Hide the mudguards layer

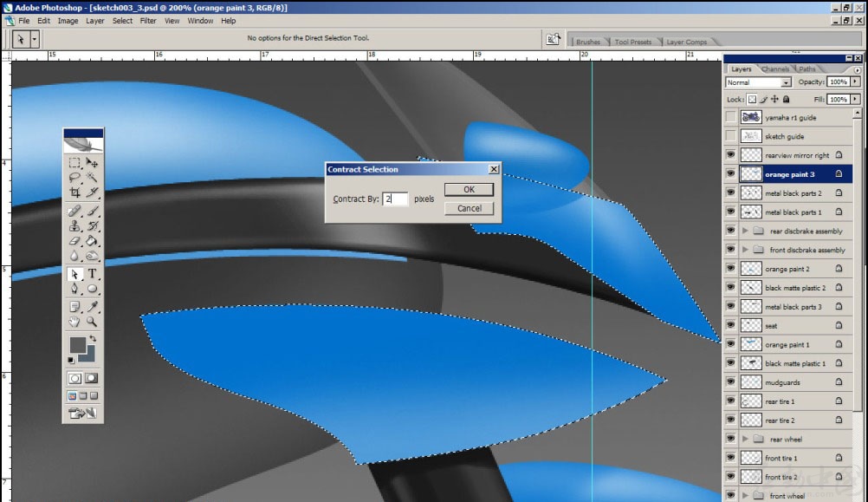[731, 382]
